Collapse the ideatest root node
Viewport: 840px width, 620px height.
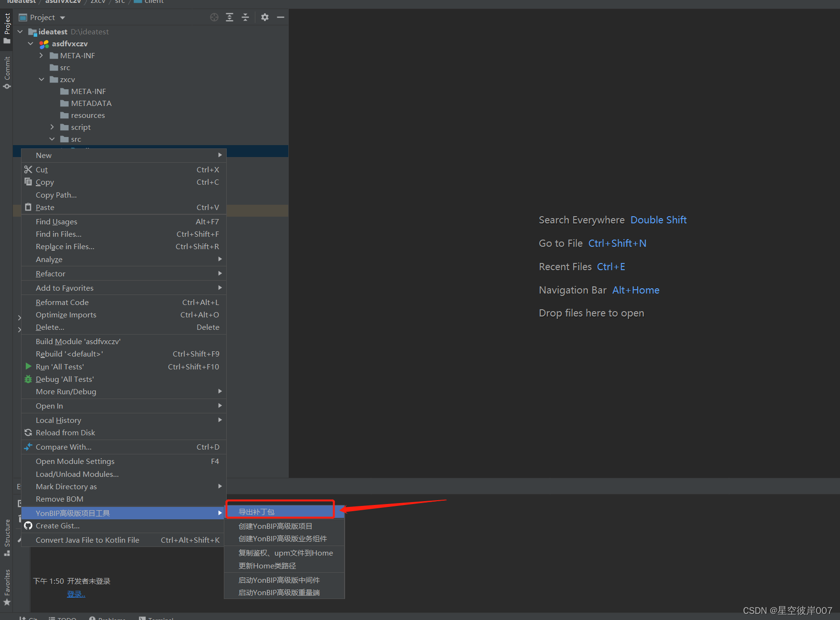pos(20,32)
